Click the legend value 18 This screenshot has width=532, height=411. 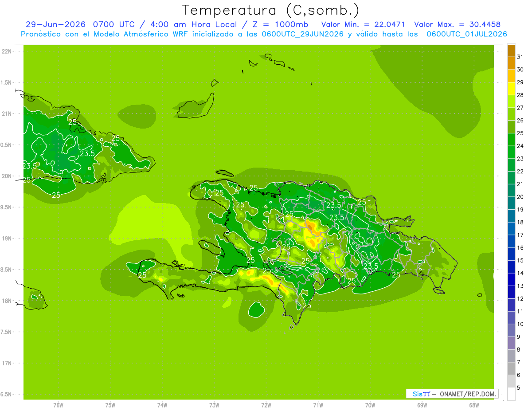520,222
